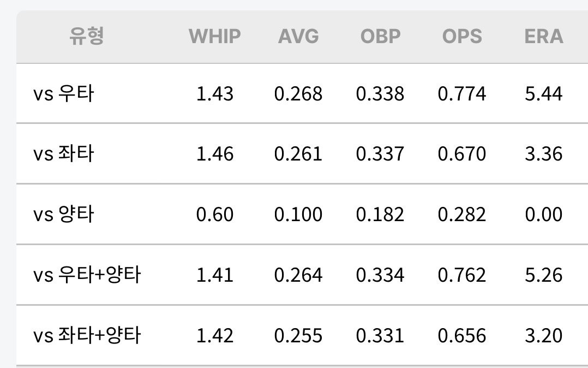The image size is (588, 368).
Task: Select the vs 양타 row label
Action: 63,214
